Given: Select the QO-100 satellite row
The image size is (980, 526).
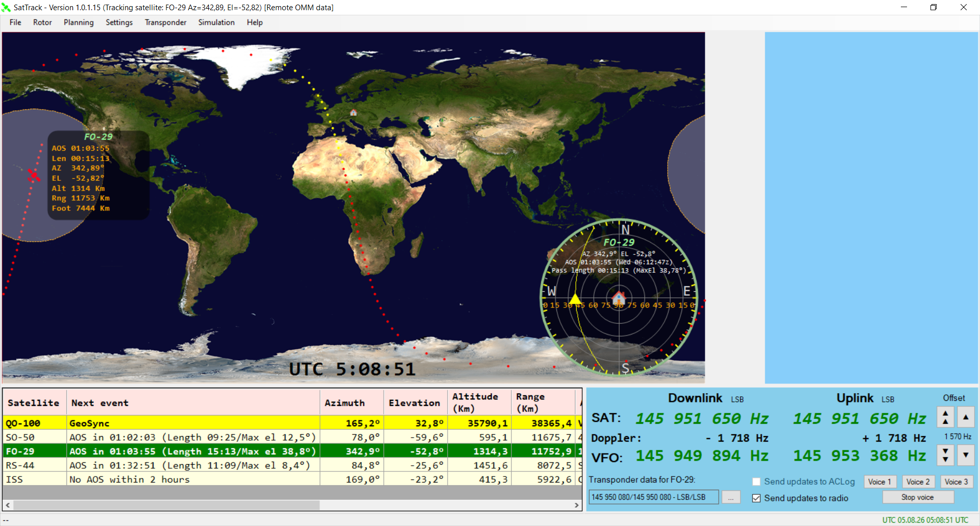Looking at the screenshot, I should point(292,423).
